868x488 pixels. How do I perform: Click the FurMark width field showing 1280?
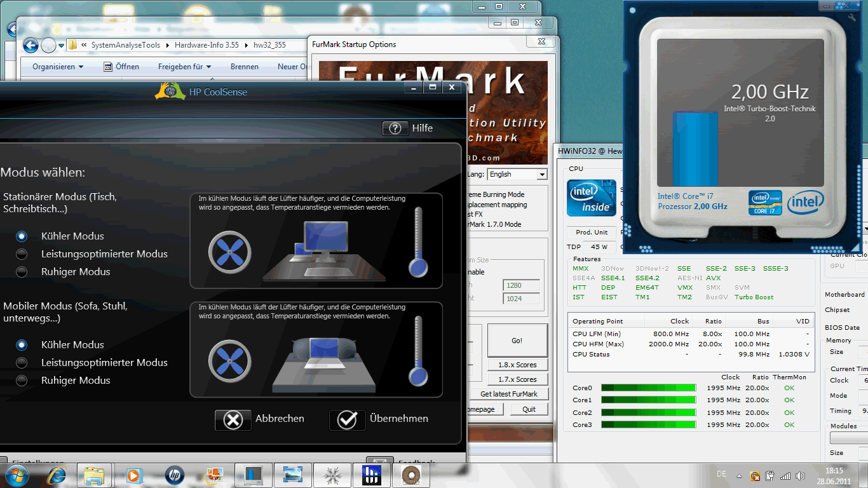pos(521,285)
